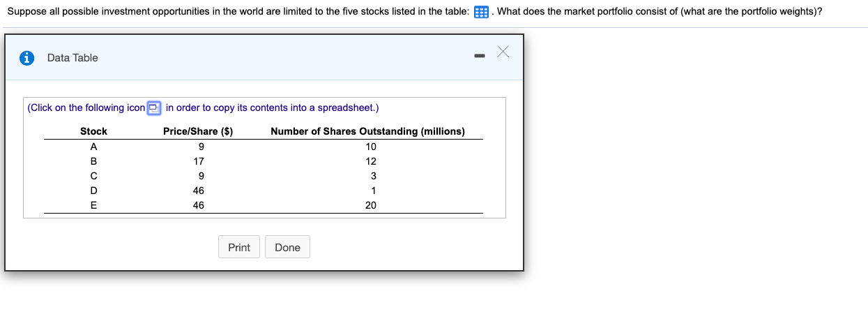
Task: Select stock E row label
Action: 93,205
